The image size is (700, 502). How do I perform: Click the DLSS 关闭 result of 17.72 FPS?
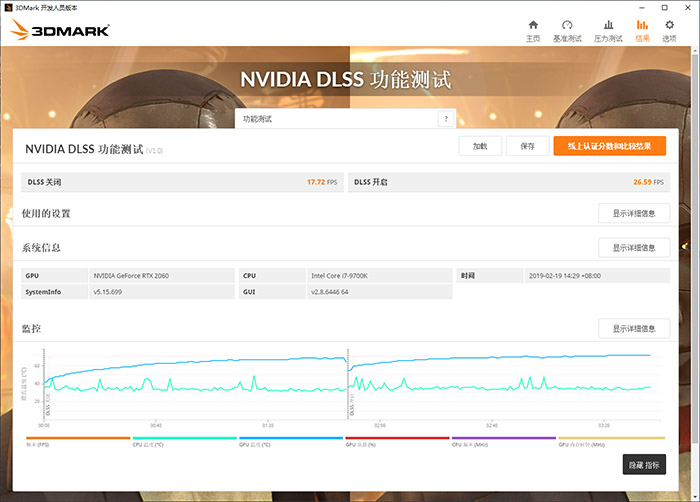(x=182, y=182)
